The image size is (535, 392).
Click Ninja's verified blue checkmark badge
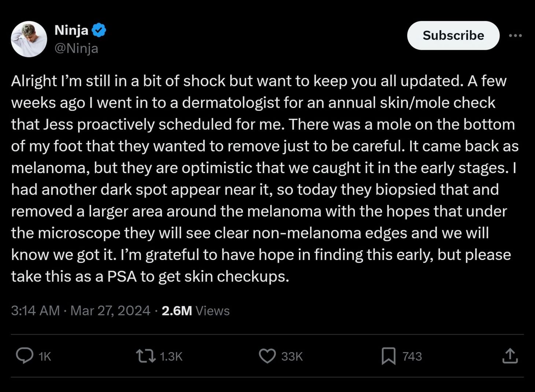pos(98,30)
